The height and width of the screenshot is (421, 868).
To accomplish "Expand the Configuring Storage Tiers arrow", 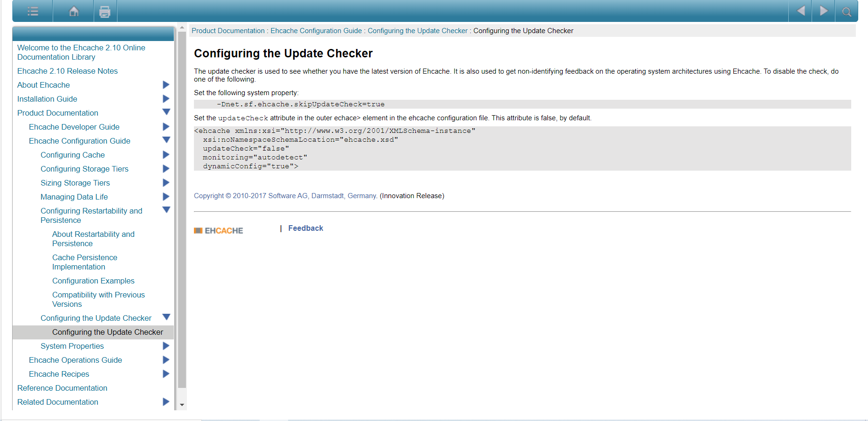I will coord(166,169).
